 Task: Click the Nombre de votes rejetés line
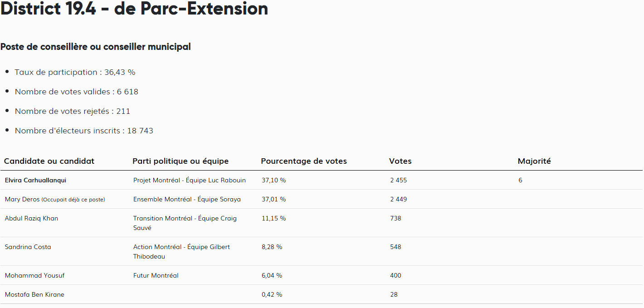point(72,111)
